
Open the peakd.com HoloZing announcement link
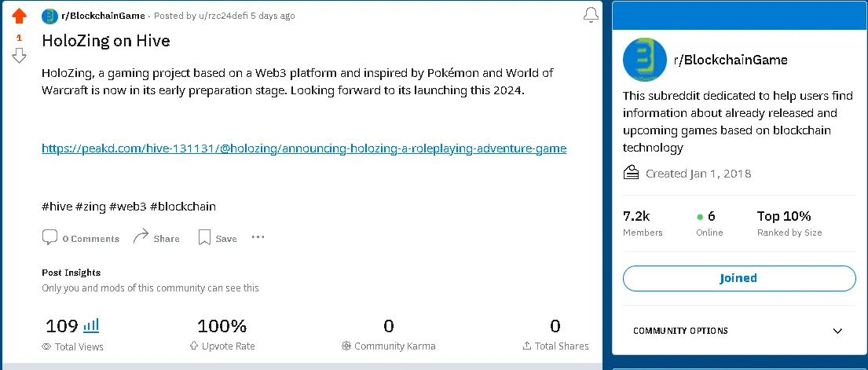(x=304, y=148)
